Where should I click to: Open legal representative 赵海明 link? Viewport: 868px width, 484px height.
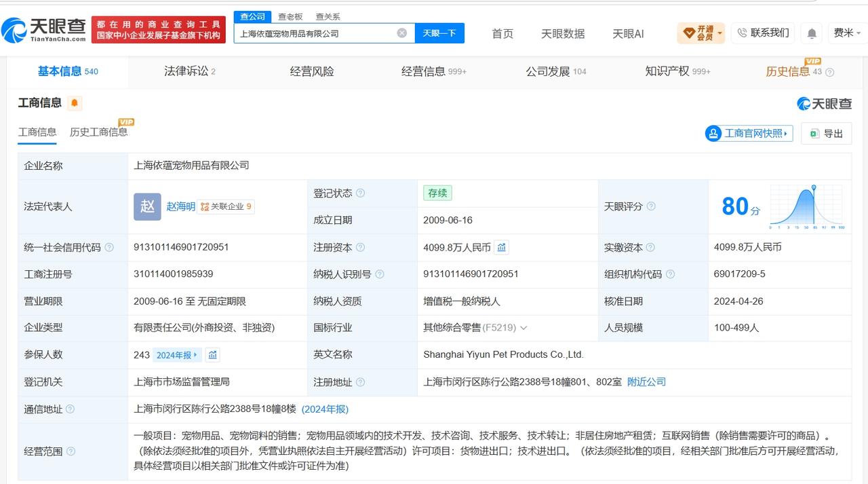pos(180,206)
